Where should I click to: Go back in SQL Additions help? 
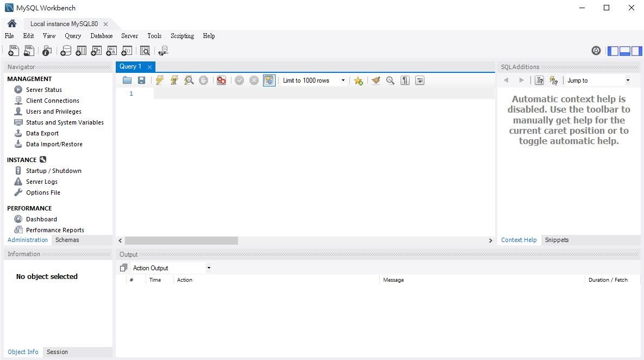(x=506, y=80)
